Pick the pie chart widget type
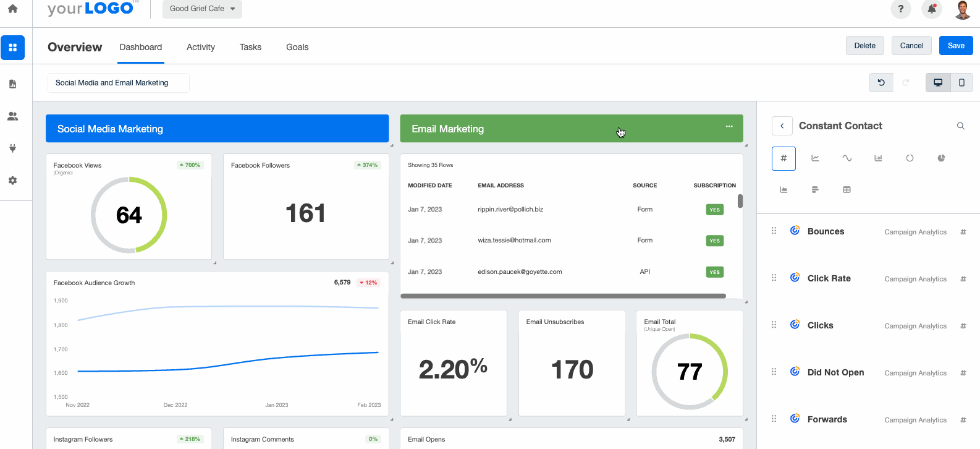The height and width of the screenshot is (449, 980). [x=941, y=158]
